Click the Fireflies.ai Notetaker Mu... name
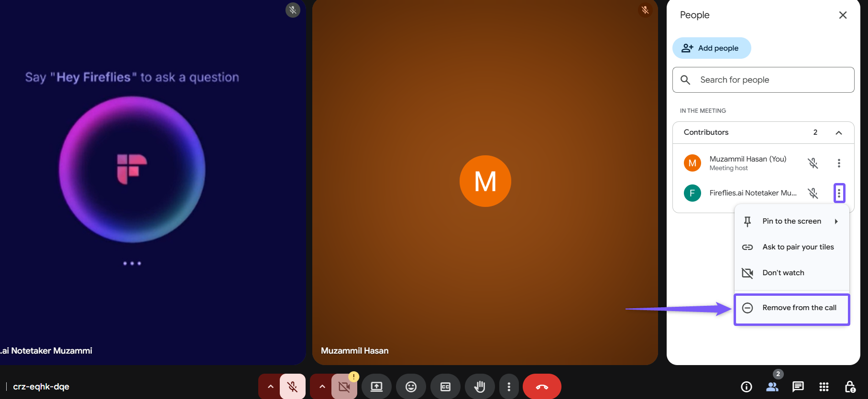This screenshot has height=399, width=868. (x=753, y=193)
